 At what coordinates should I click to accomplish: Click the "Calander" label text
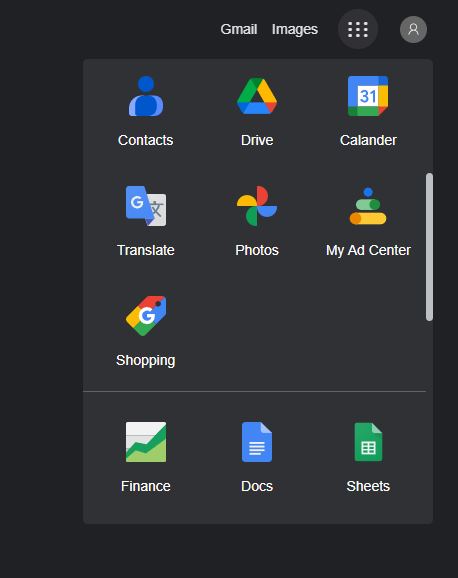click(368, 140)
